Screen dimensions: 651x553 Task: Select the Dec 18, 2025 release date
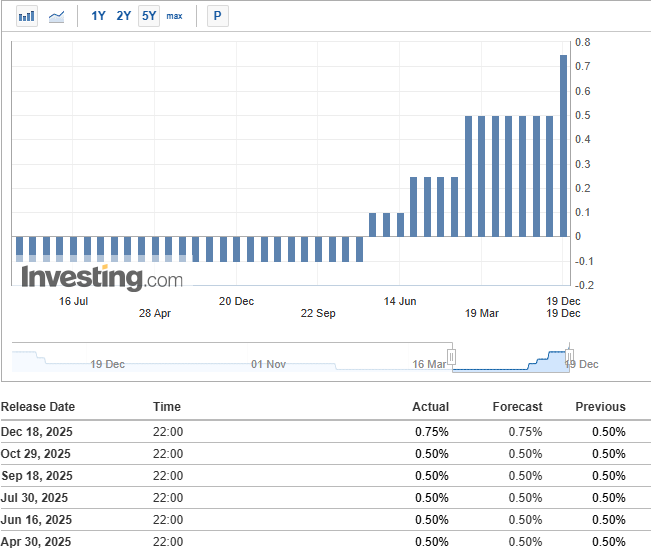click(37, 432)
